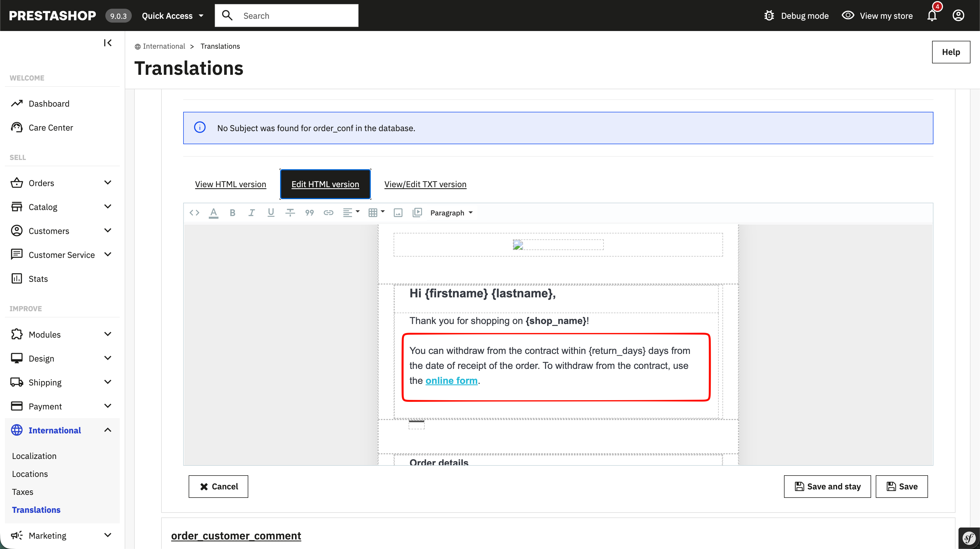
Task: Click the Care Center headset icon
Action: (17, 127)
